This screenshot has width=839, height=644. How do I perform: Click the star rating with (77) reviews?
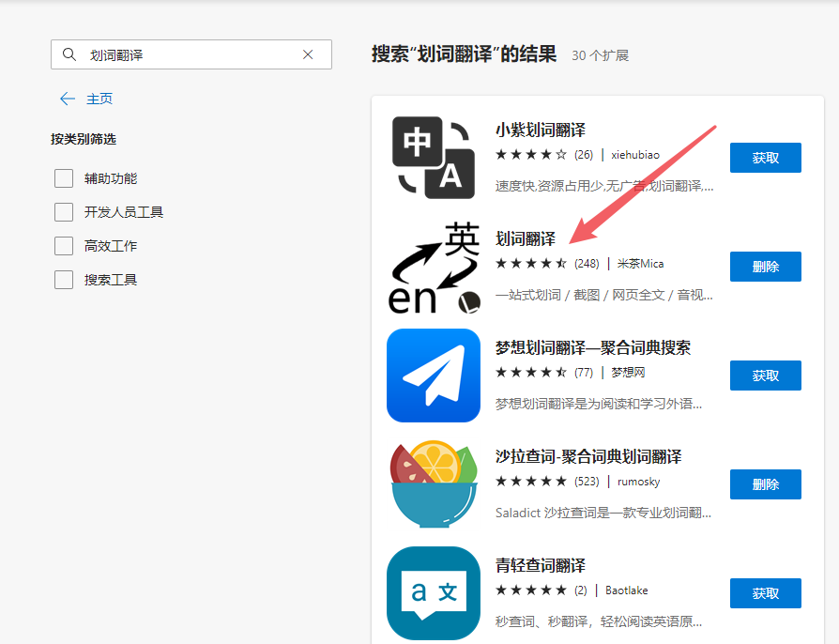[531, 372]
